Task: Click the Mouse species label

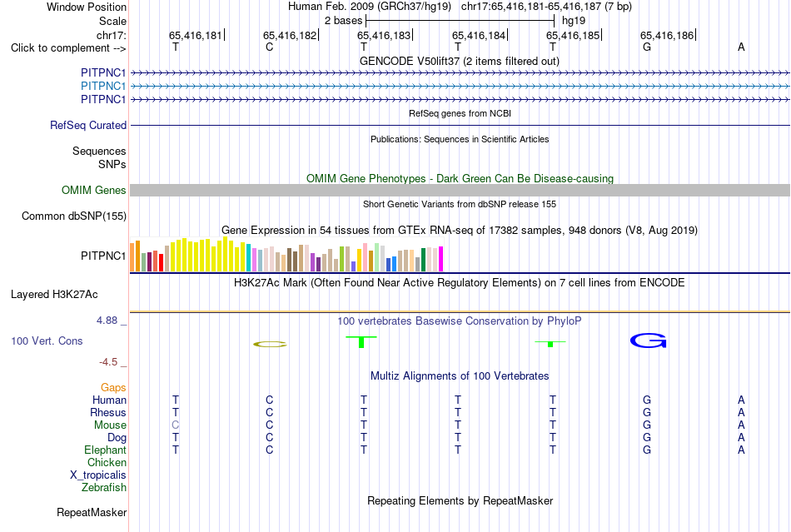Action: click(x=110, y=425)
